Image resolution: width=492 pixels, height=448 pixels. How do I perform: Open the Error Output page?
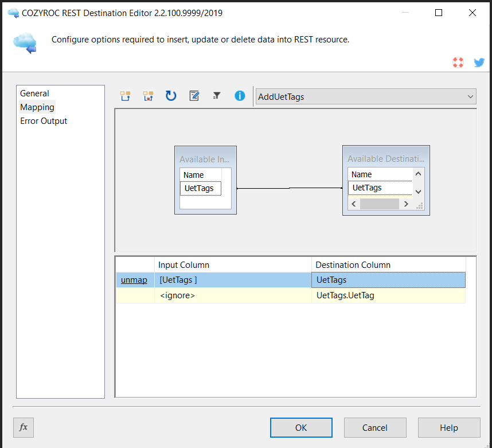coord(44,121)
